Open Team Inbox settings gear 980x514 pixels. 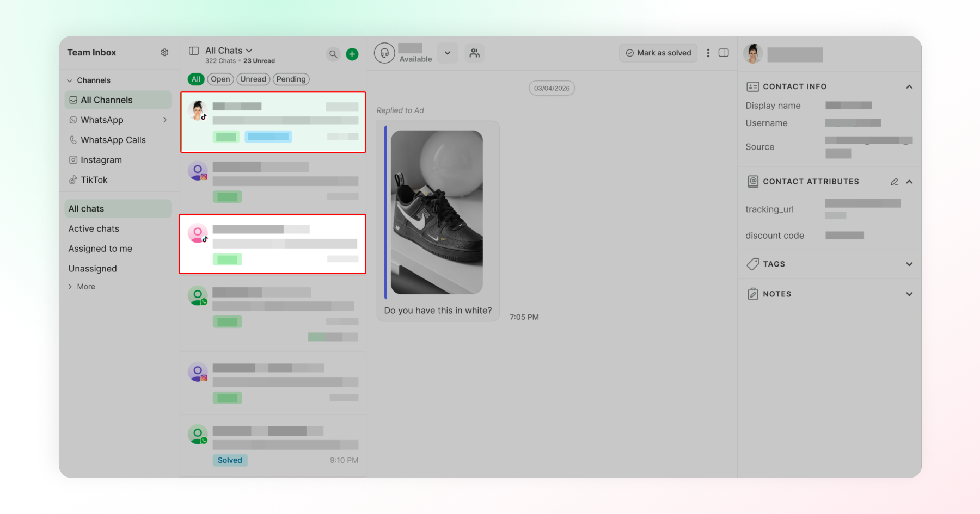tap(164, 53)
